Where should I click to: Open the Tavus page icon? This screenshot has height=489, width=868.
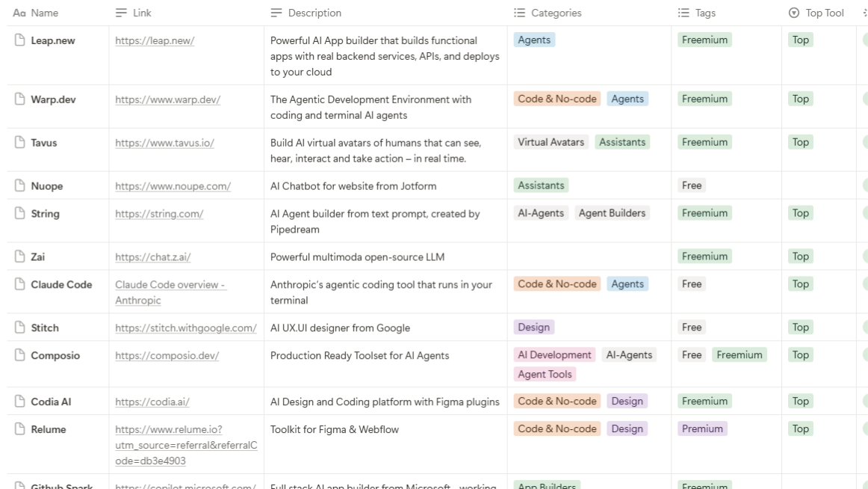pyautogui.click(x=20, y=142)
